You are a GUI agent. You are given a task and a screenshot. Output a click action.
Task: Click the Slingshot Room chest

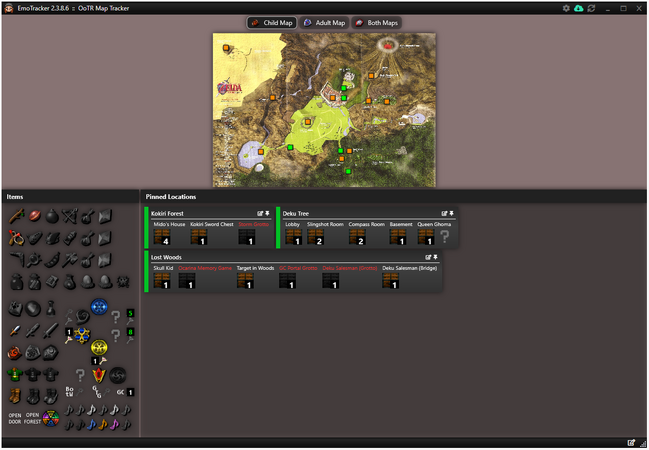tap(316, 238)
